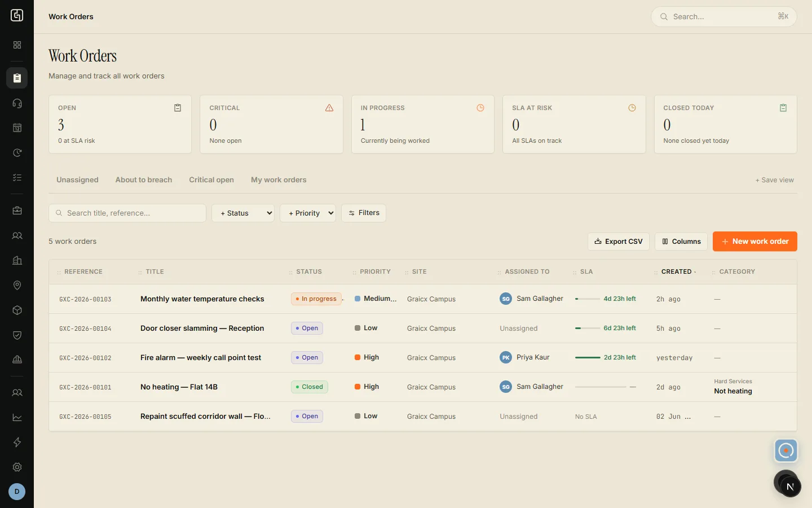Image resolution: width=812 pixels, height=508 pixels.
Task: Click the title No heating — Flat 14B
Action: point(179,387)
